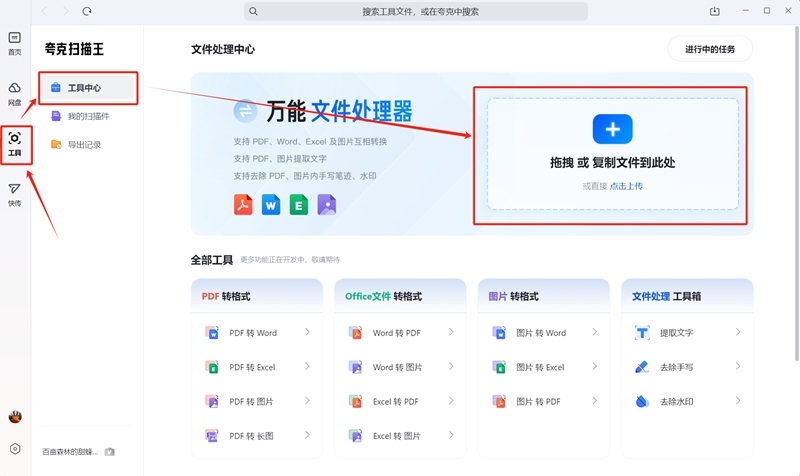Click the PDF 转 Word icon
This screenshot has height=476, width=800.
pos(212,333)
